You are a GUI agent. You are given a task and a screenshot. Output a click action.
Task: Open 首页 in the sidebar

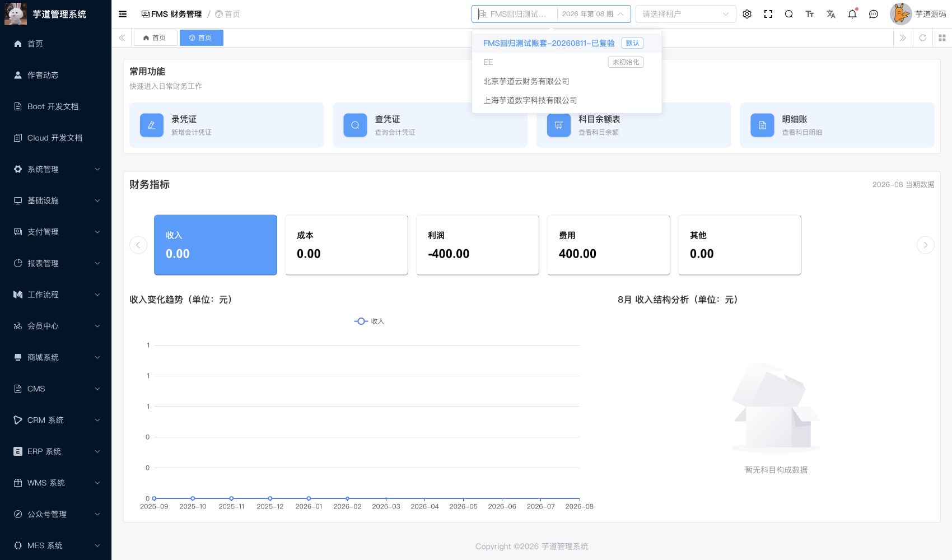coord(55,44)
